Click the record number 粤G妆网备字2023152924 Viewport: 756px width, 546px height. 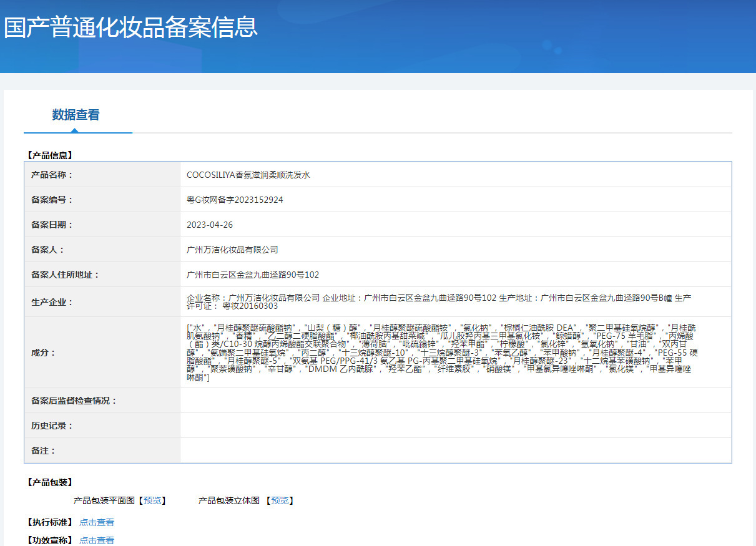[235, 200]
